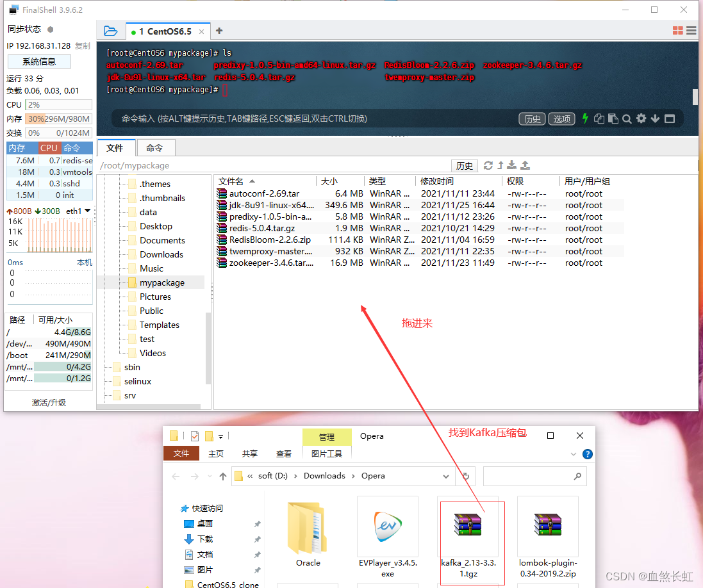Click Explorer search box

pyautogui.click(x=534, y=476)
